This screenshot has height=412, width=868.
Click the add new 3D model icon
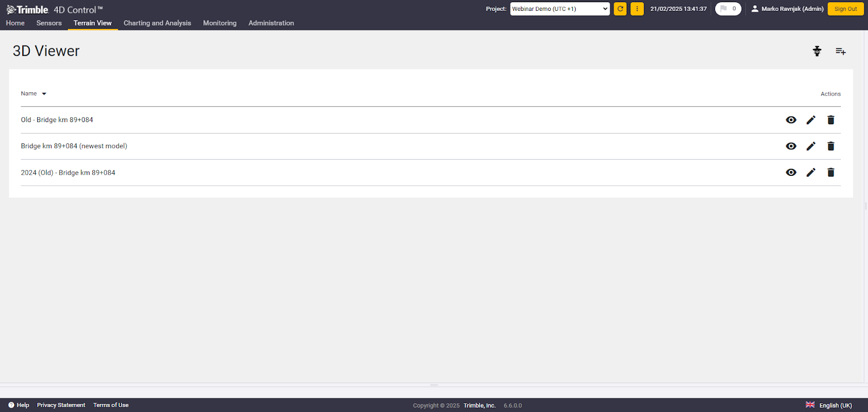[840, 51]
